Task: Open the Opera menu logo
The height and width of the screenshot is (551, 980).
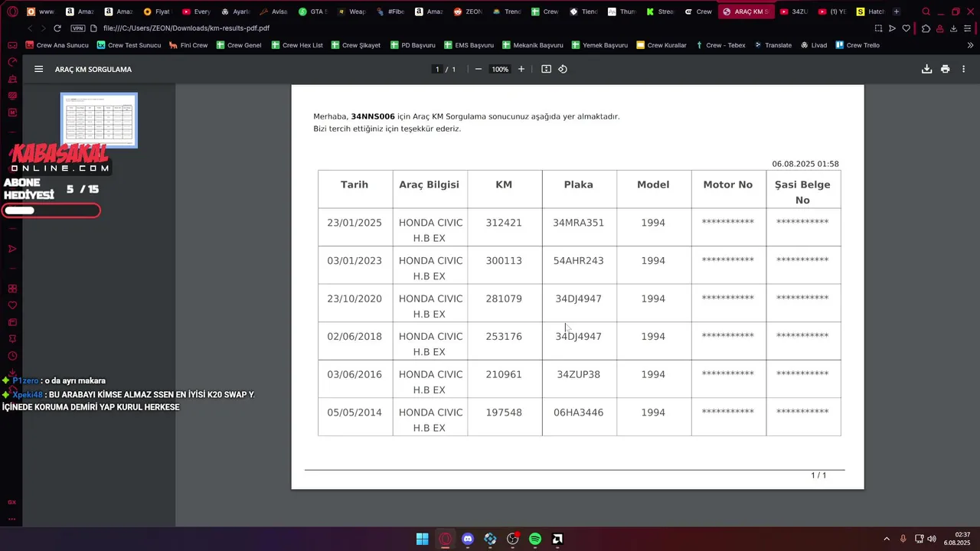Action: tap(12, 11)
